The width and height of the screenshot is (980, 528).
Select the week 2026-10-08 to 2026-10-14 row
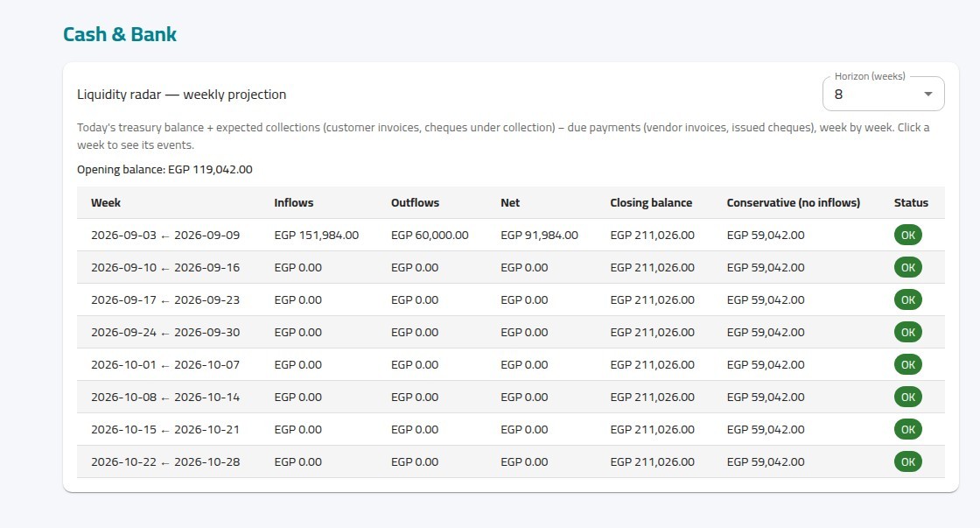[x=511, y=398]
